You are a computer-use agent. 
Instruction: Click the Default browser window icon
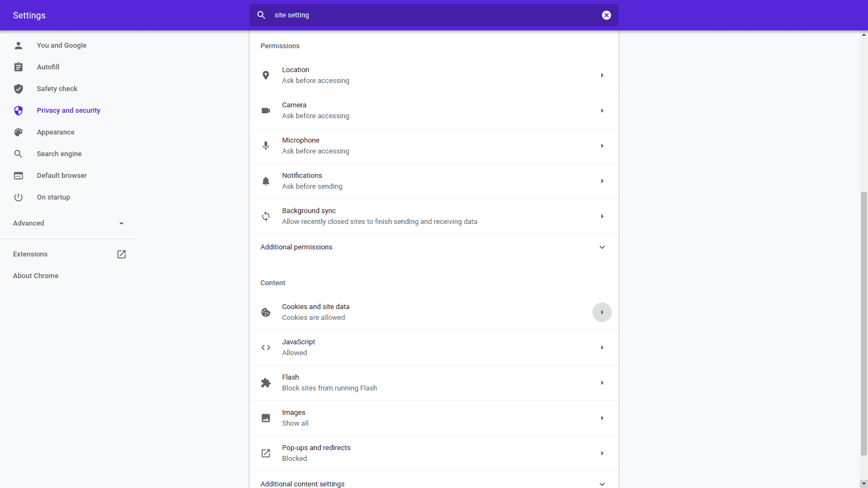tap(18, 176)
